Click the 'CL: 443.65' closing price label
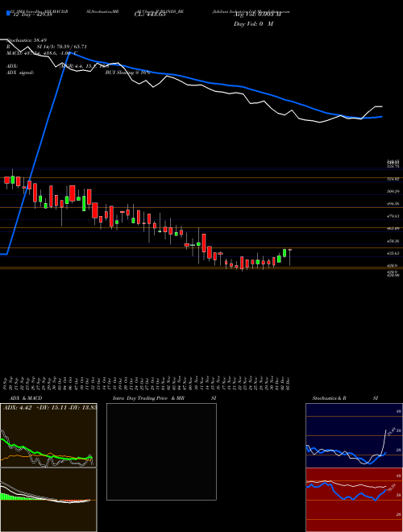Screen dimensions: 403x532 (x=150, y=15)
